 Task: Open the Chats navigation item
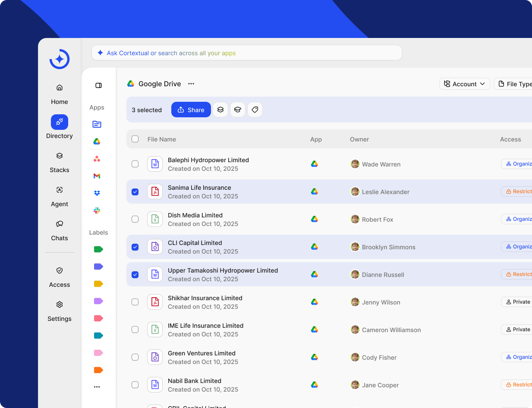tap(60, 230)
